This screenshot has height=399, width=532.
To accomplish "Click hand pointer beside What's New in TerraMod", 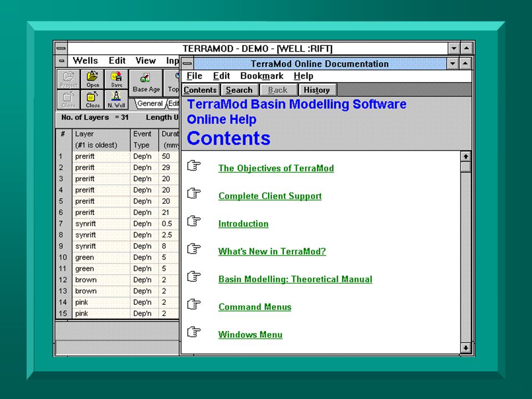I will coord(194,249).
